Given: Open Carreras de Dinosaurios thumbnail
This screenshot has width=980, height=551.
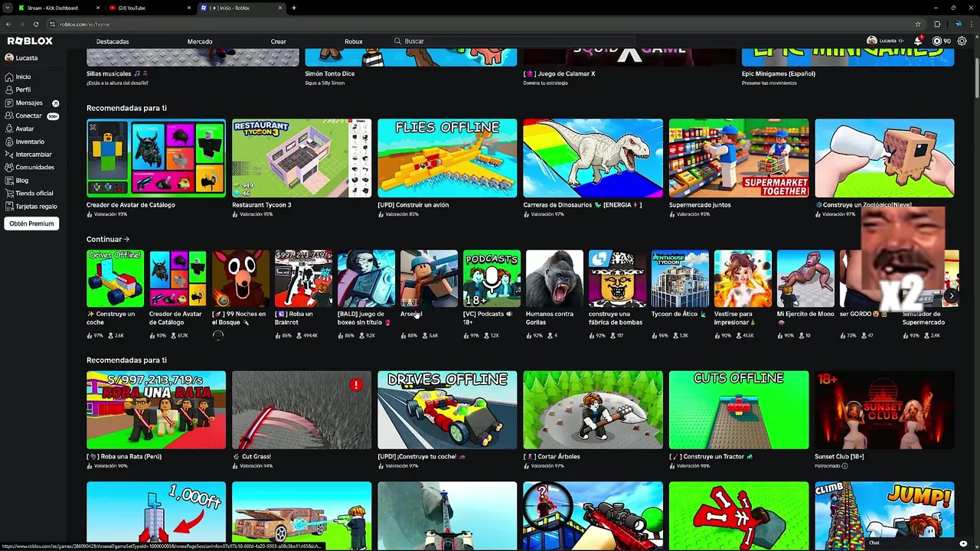Looking at the screenshot, I should point(593,158).
